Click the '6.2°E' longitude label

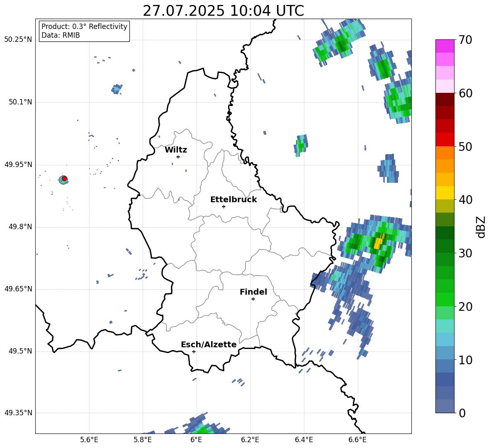pos(250,440)
